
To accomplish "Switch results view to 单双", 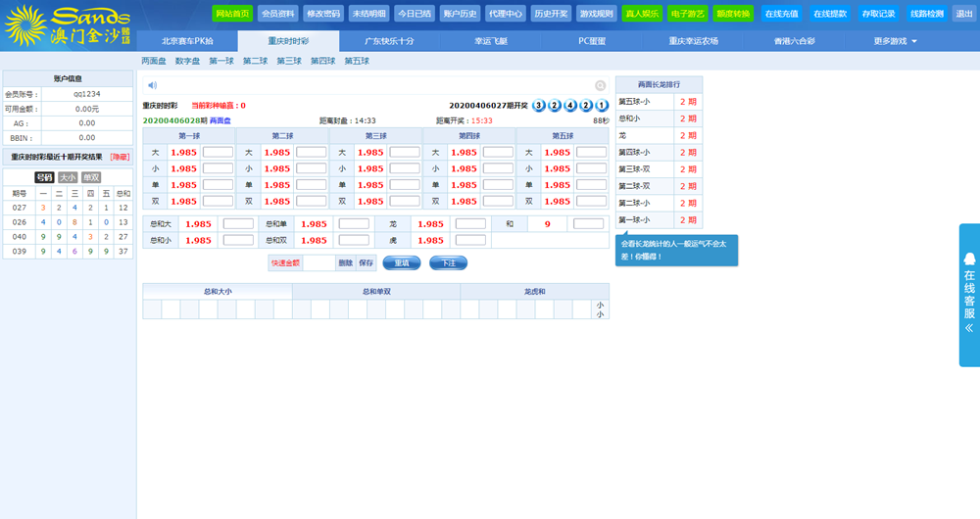I will [91, 177].
